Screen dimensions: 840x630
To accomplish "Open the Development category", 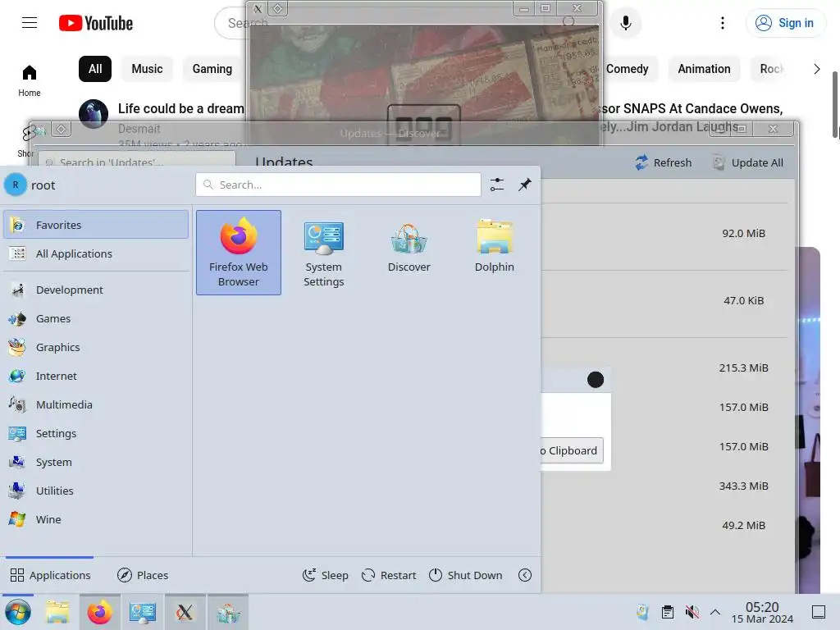I will 96,290.
